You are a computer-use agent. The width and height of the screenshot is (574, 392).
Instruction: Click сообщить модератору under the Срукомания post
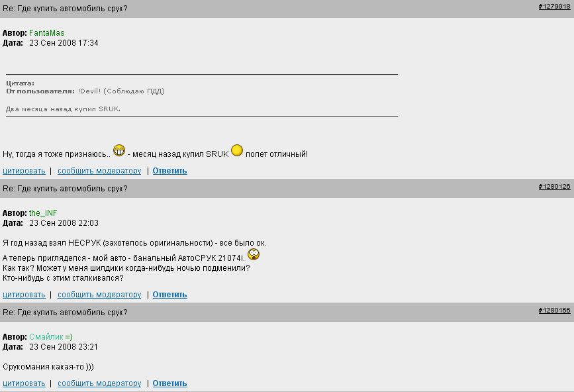click(x=99, y=383)
